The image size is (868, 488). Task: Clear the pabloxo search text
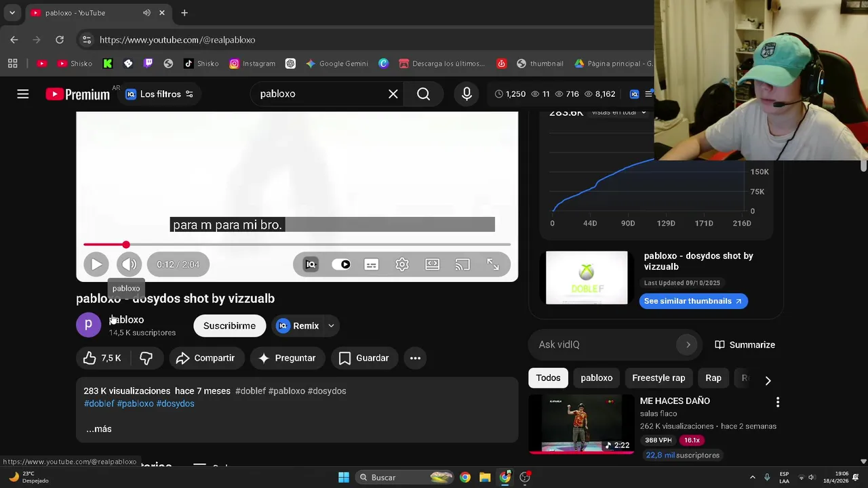393,94
